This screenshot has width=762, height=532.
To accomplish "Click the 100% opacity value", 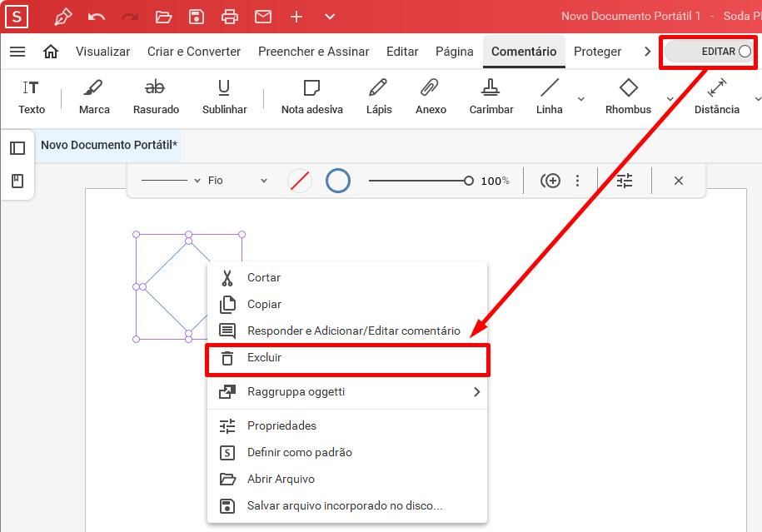I will pos(495,181).
